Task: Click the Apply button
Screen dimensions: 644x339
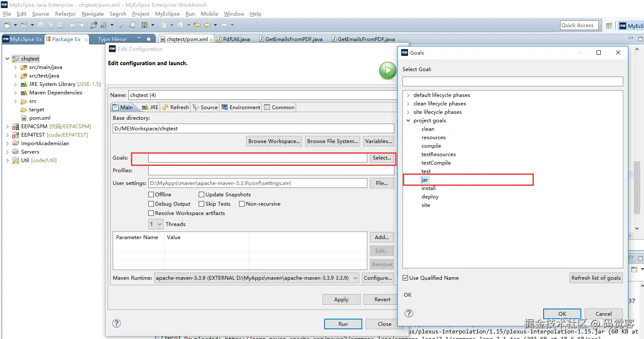Action: (341, 300)
